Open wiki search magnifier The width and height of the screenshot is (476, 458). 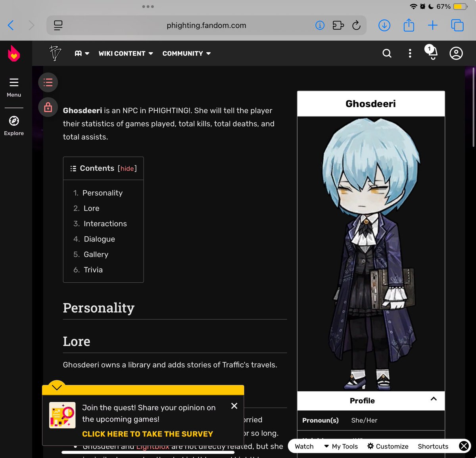point(387,53)
